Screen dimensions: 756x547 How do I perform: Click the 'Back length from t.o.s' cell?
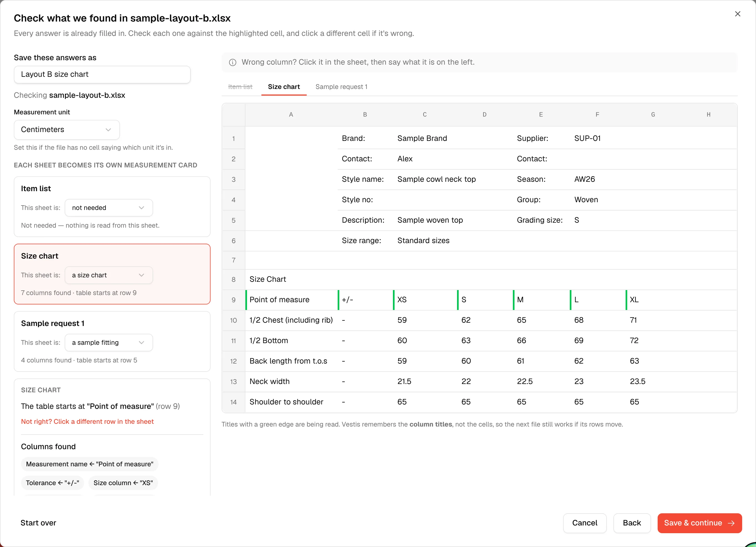292,361
